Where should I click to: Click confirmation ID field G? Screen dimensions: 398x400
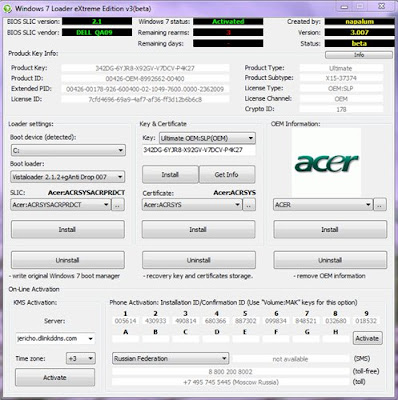coord(306,339)
